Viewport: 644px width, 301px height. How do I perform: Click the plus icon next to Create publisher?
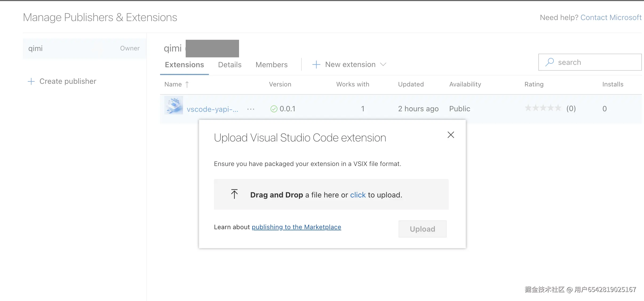tap(31, 81)
